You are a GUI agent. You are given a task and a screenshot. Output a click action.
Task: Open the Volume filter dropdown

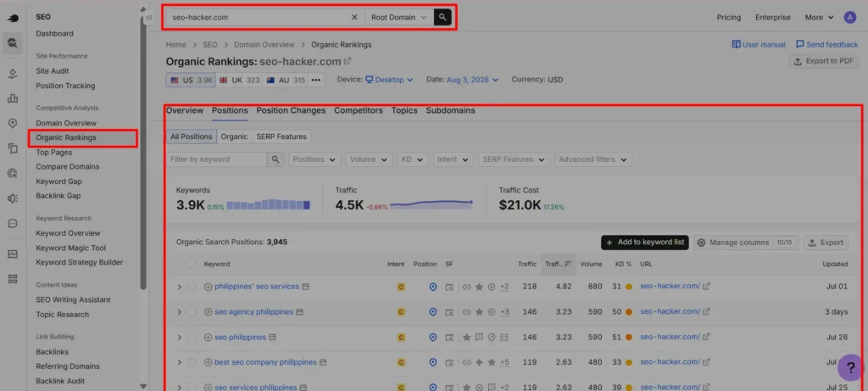tap(369, 159)
